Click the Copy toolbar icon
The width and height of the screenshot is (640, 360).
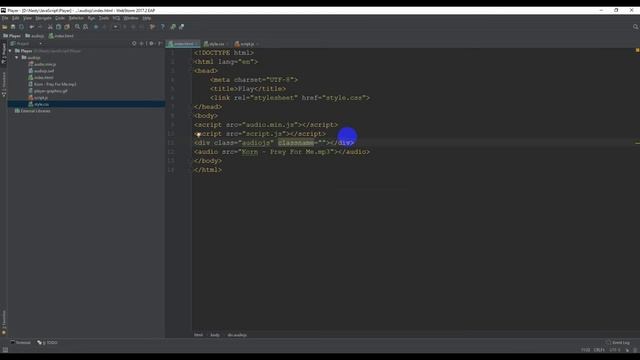point(58,27)
